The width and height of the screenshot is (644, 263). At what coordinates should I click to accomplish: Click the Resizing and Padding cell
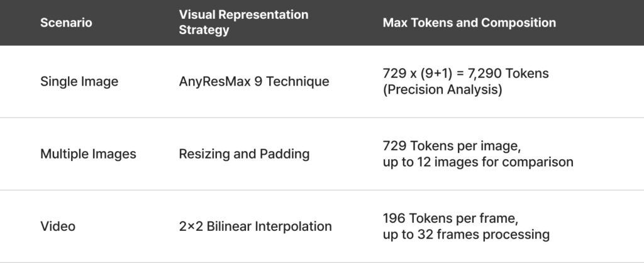244,154
